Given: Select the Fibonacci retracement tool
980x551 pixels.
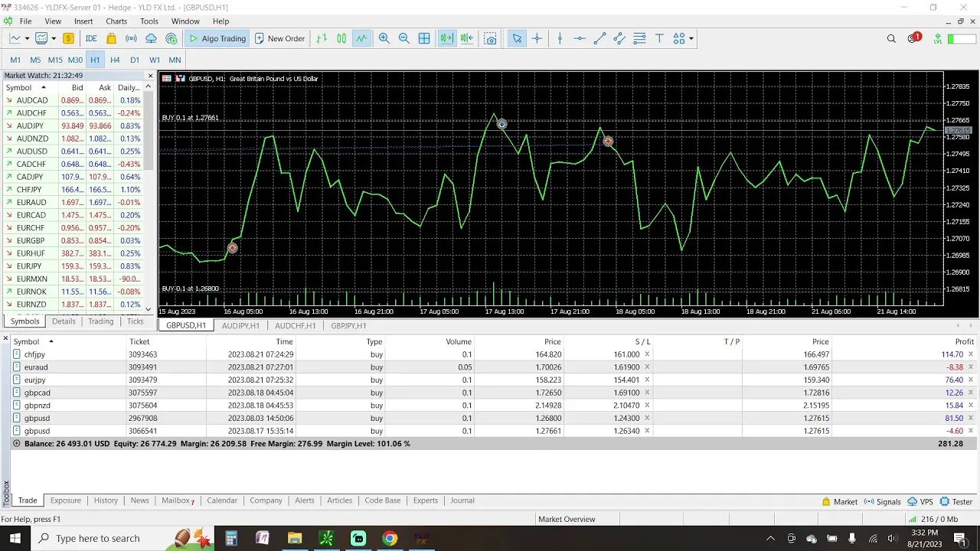Looking at the screenshot, I should coord(639,38).
